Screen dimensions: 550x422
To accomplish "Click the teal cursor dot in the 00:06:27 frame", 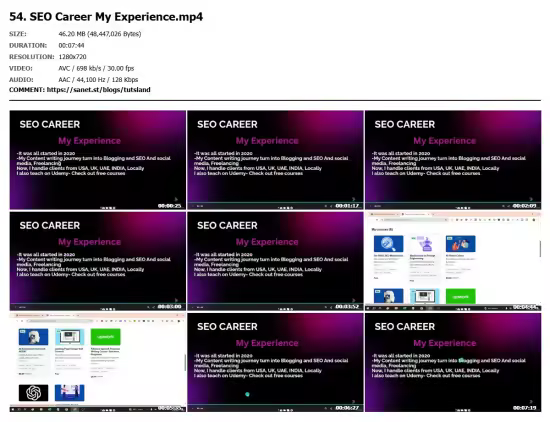I will [x=247, y=394].
